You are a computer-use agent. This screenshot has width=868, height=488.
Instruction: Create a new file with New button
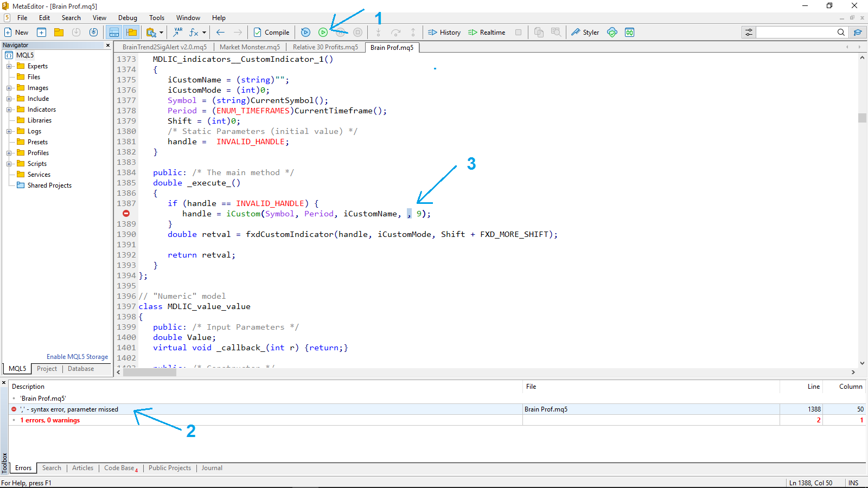16,33
